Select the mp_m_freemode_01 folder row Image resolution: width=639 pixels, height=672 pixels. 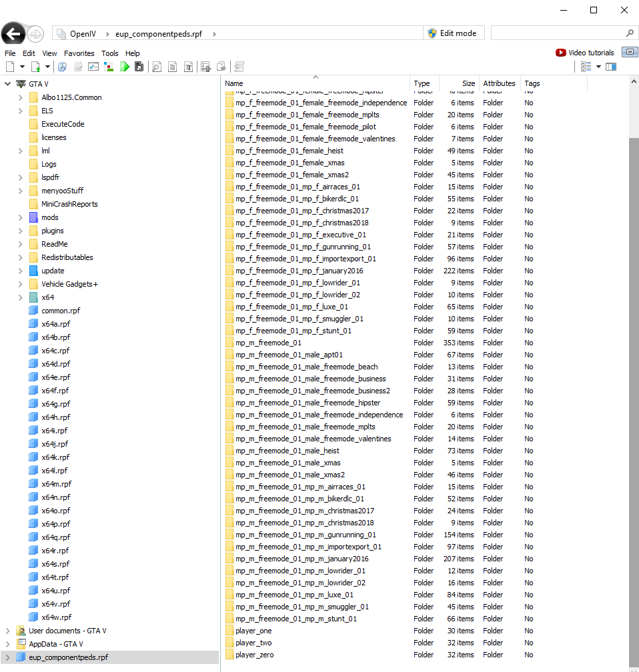406,343
